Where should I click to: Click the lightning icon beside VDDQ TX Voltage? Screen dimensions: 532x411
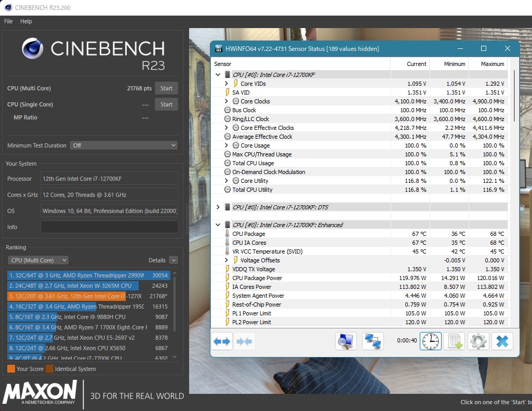point(228,269)
